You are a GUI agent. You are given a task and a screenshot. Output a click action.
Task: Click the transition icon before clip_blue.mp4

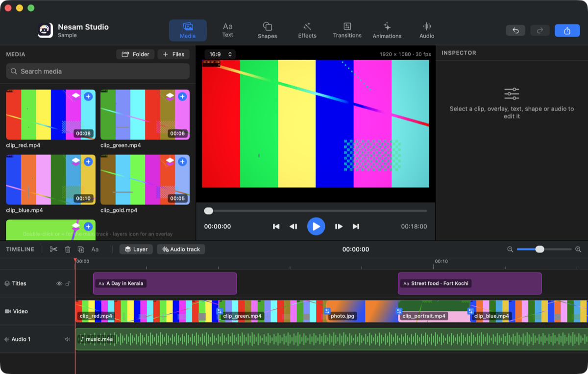click(x=471, y=311)
